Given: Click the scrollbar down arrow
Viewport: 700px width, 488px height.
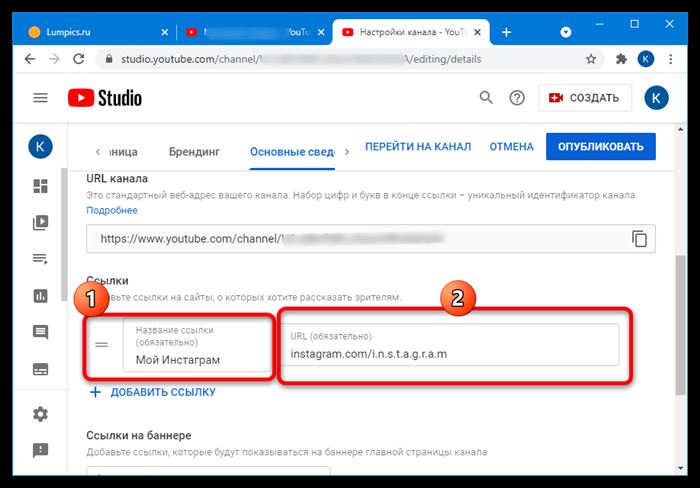Looking at the screenshot, I should coord(680,468).
